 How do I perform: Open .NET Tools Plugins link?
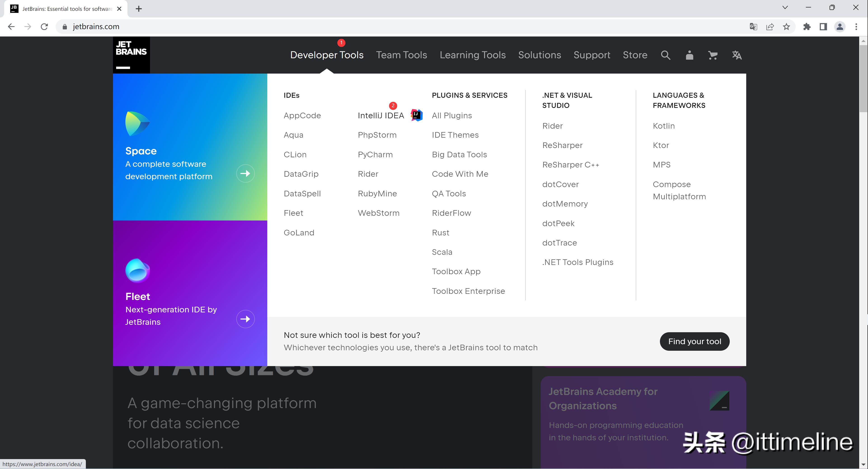(577, 262)
